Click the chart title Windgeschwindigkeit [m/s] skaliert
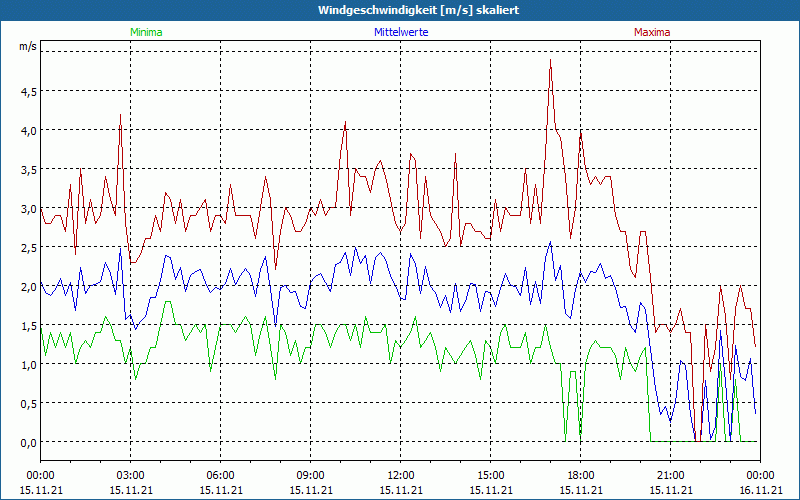The width and height of the screenshot is (800, 500). point(418,10)
